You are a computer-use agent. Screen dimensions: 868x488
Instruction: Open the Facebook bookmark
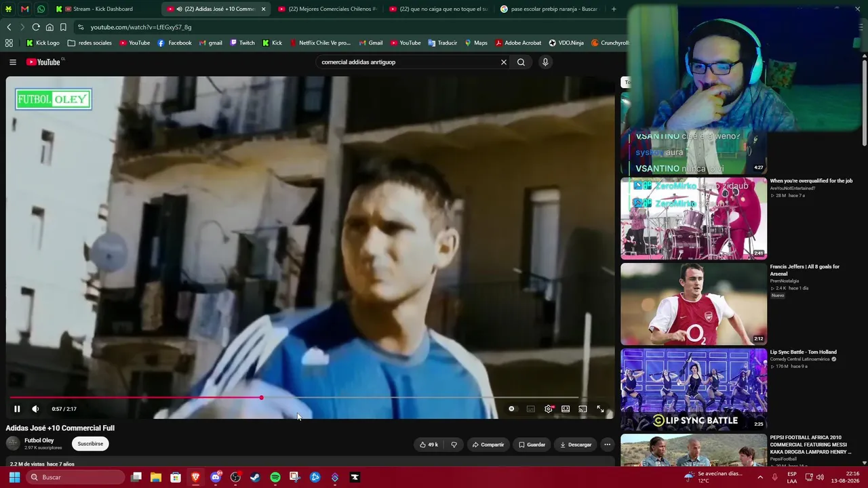[174, 43]
